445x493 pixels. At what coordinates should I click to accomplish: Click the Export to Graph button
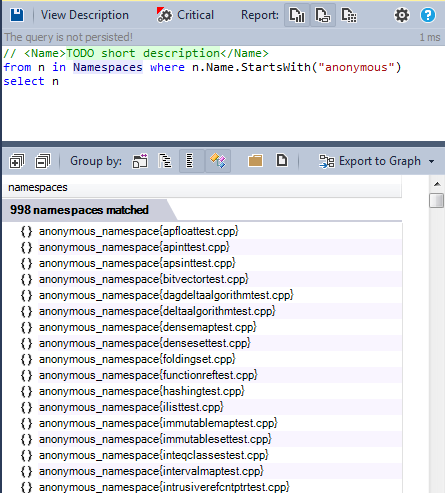pos(370,161)
